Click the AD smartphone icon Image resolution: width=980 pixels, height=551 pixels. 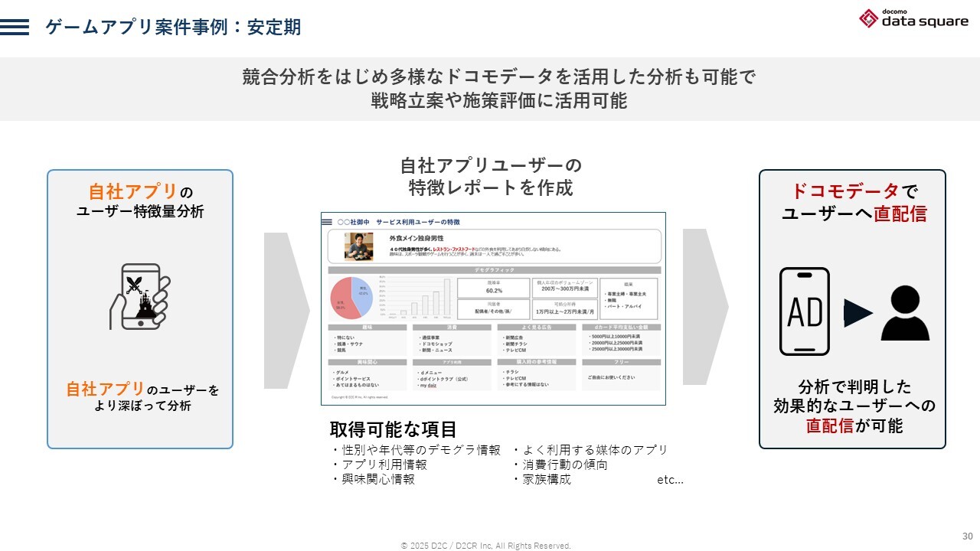tap(804, 311)
